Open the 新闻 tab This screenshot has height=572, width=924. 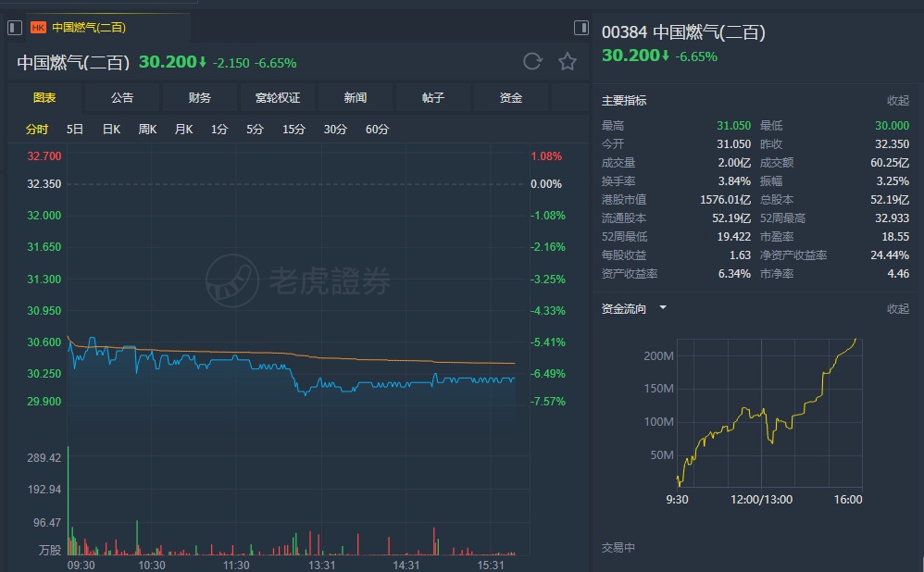(x=356, y=98)
